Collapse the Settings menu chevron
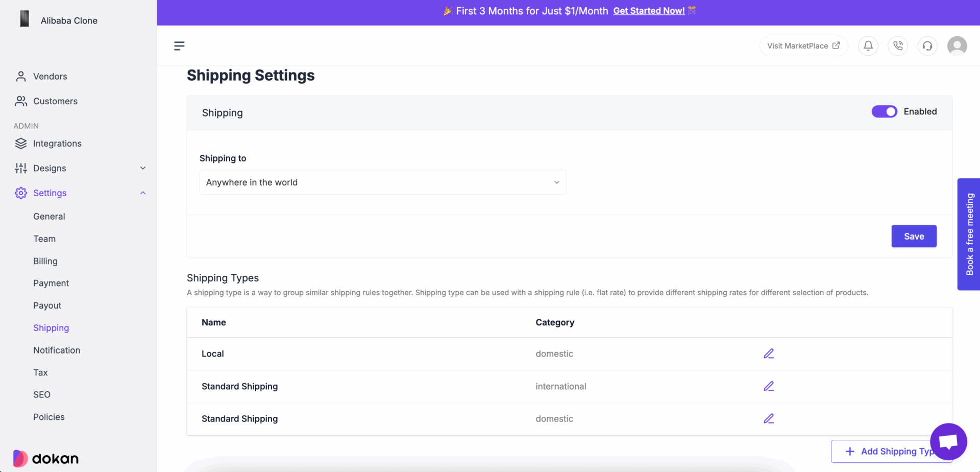The width and height of the screenshot is (980, 472). point(143,193)
